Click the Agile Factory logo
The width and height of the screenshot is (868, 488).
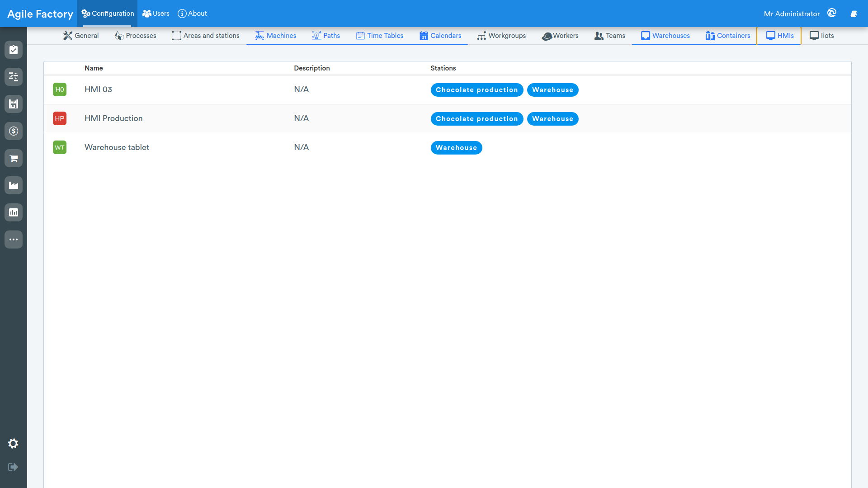pos(40,14)
